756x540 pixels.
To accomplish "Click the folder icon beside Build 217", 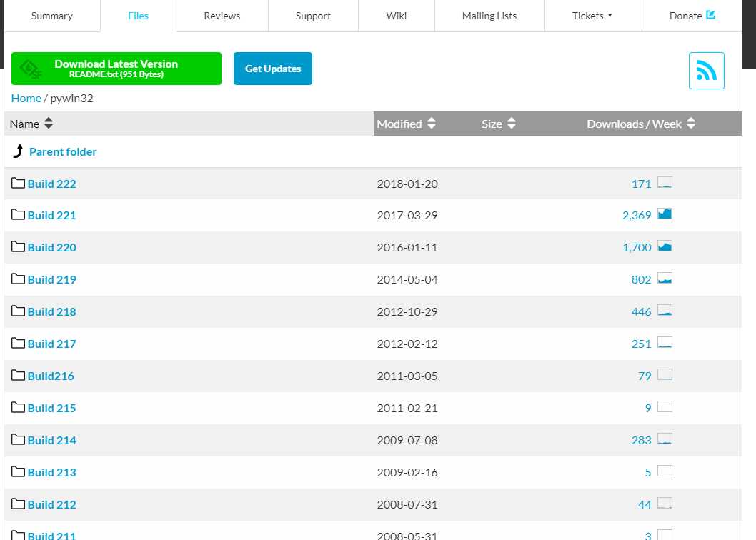I will click(x=18, y=344).
